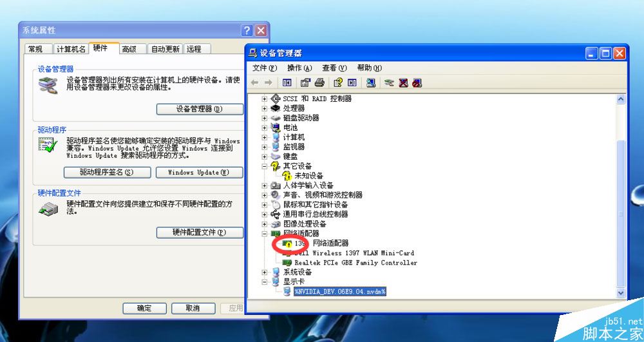Select the Dell Wireless 1397 WLAN Mini-Card entry
Screen dimensions: 644x342
pos(354,253)
